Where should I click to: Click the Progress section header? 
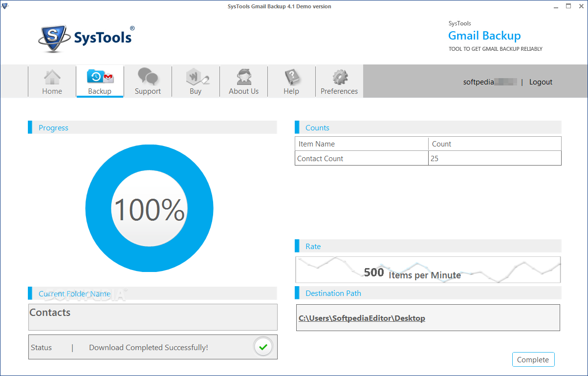[x=152, y=127]
